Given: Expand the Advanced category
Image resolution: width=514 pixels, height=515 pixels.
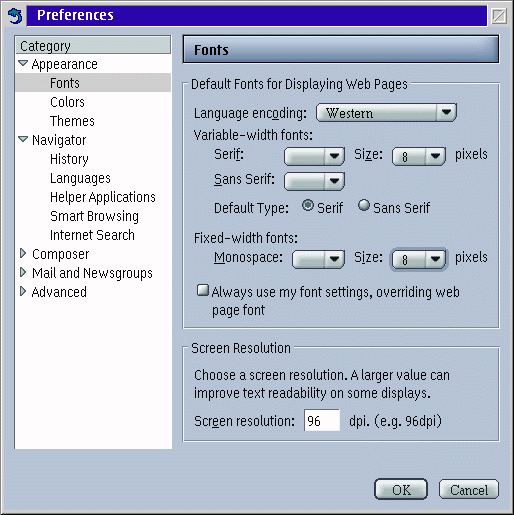Looking at the screenshot, I should click(x=23, y=291).
